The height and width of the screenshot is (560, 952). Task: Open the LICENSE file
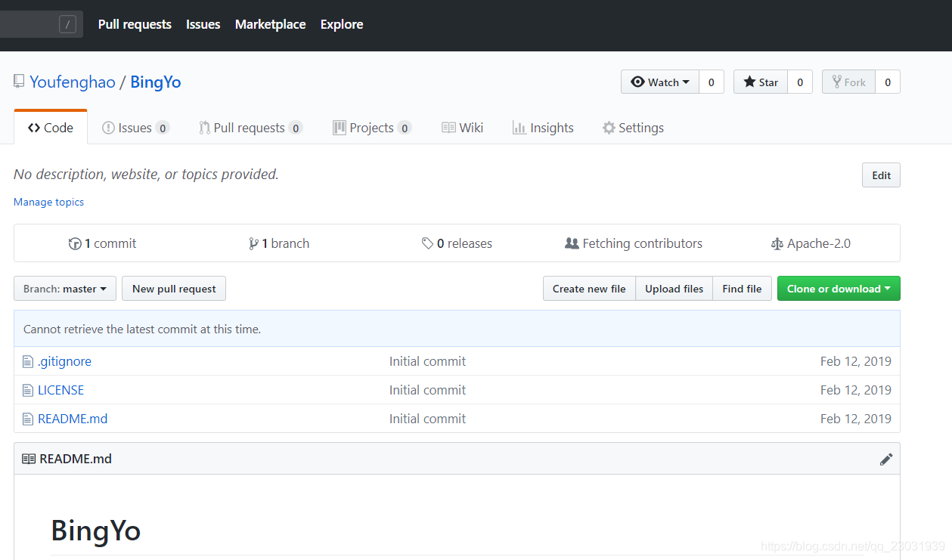point(60,390)
